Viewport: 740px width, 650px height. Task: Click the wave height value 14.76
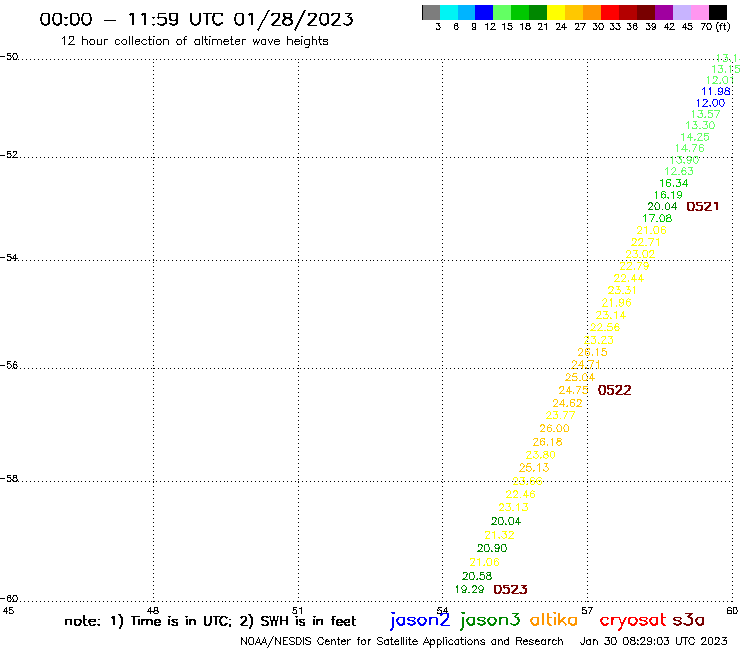(x=690, y=148)
